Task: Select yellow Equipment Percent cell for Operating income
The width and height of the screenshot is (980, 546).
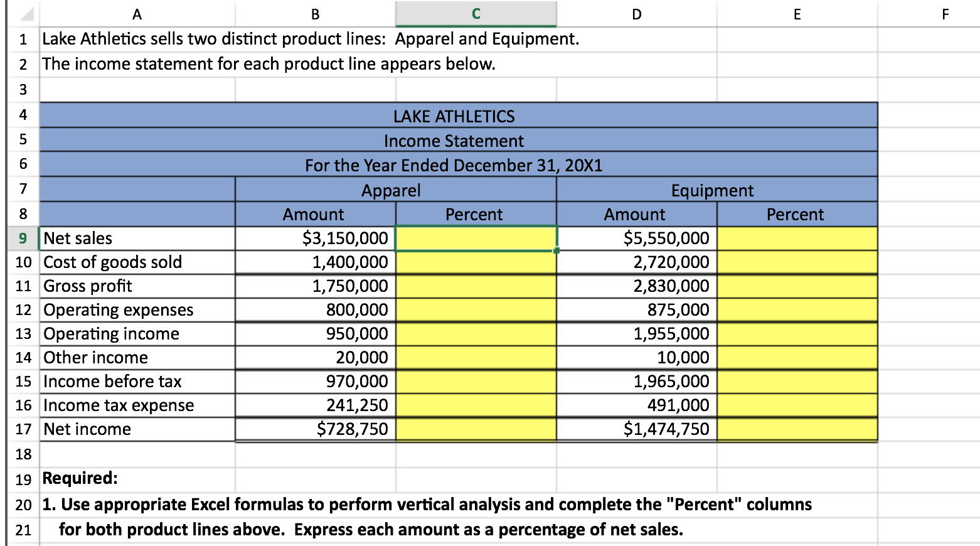Action: click(x=797, y=334)
